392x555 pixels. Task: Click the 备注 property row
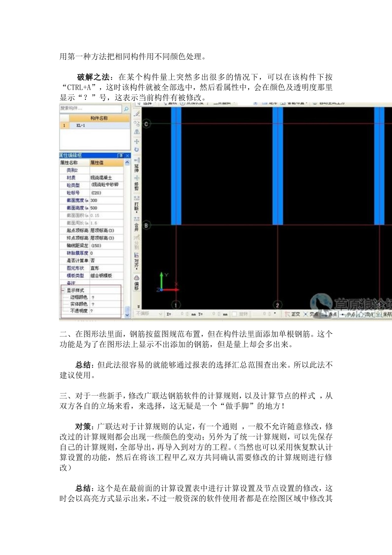(92, 283)
